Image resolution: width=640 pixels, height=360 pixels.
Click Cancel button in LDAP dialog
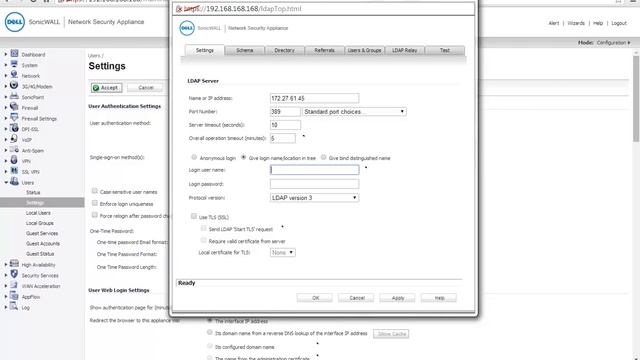(356, 298)
